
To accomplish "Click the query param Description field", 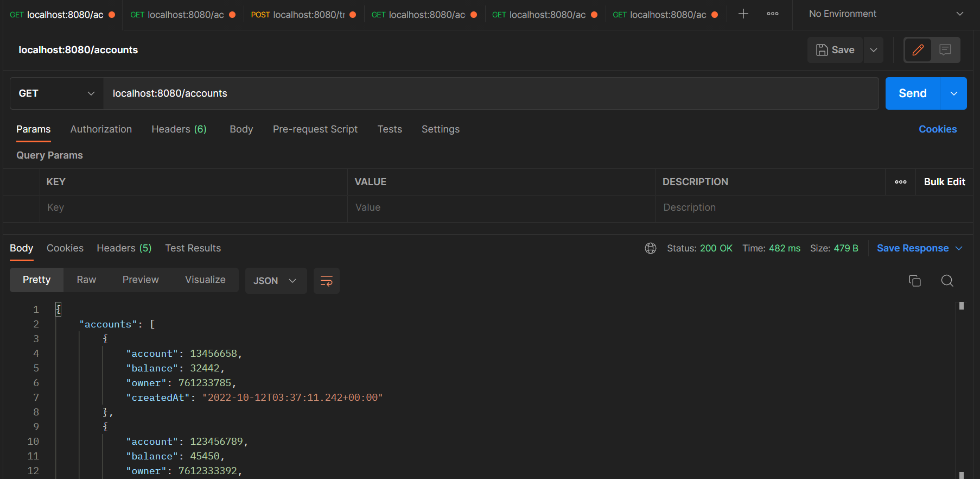I will pos(814,207).
